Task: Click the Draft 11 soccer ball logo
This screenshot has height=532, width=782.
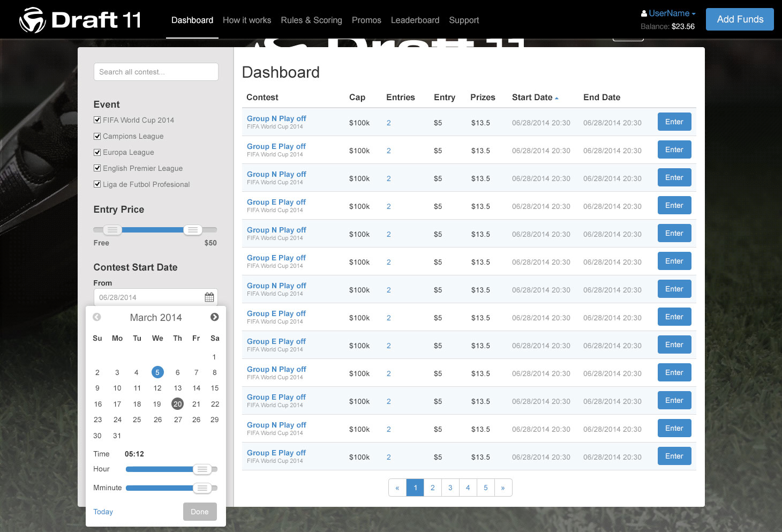Action: (33, 20)
